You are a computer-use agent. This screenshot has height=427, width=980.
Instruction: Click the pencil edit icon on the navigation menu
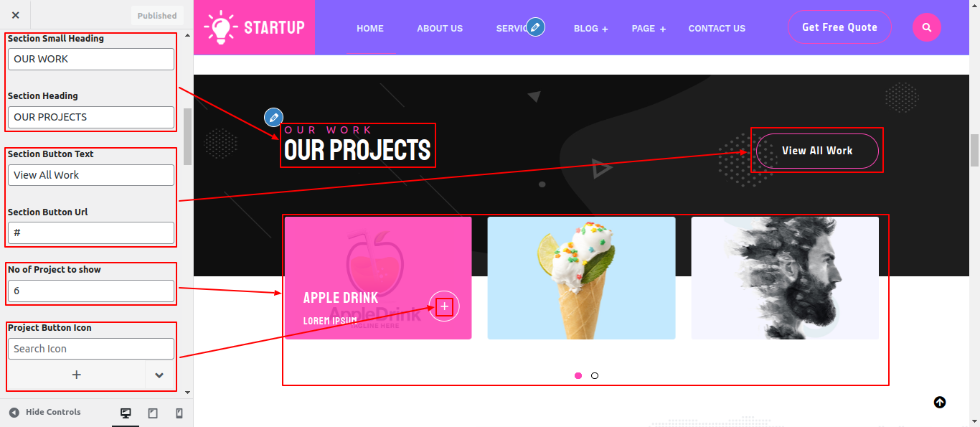tap(535, 27)
